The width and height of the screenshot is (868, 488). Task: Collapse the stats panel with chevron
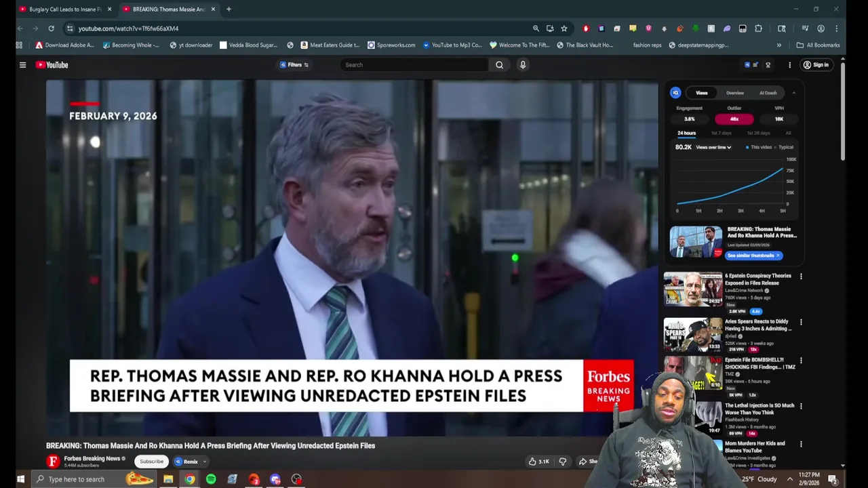click(793, 93)
